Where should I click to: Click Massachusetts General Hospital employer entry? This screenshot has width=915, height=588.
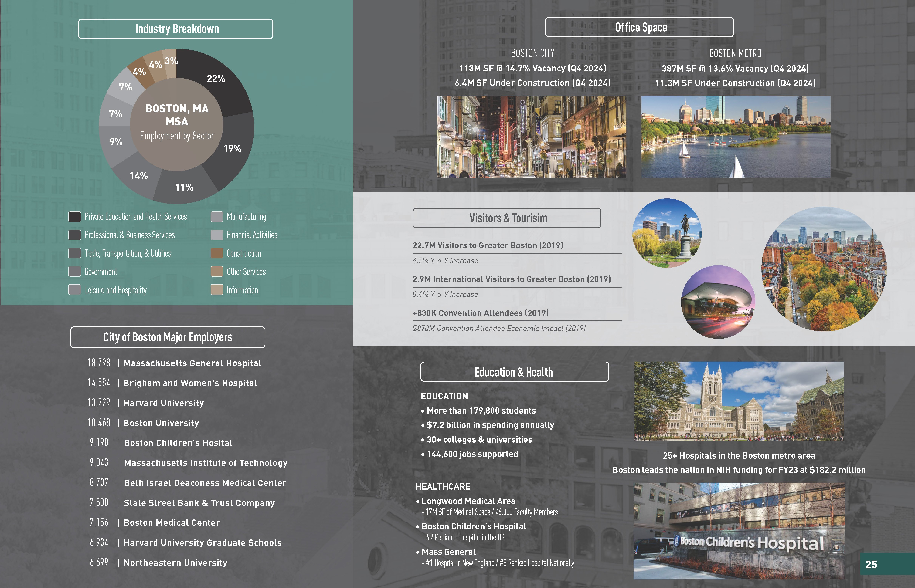pyautogui.click(x=192, y=363)
